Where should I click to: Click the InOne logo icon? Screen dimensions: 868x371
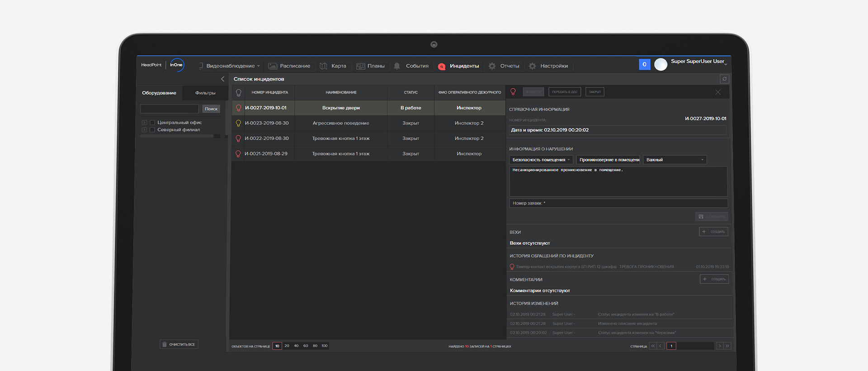(x=176, y=65)
